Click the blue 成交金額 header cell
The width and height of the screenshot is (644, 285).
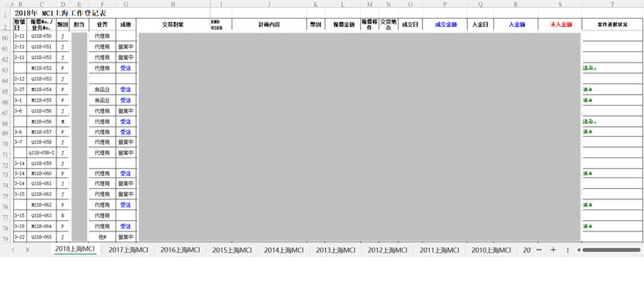[x=445, y=24]
